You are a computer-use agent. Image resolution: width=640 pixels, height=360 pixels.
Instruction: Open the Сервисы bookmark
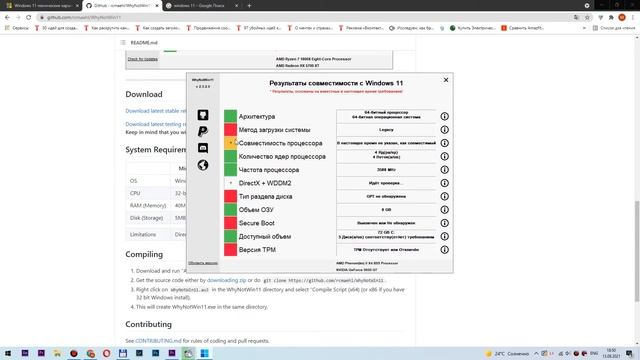(x=17, y=28)
